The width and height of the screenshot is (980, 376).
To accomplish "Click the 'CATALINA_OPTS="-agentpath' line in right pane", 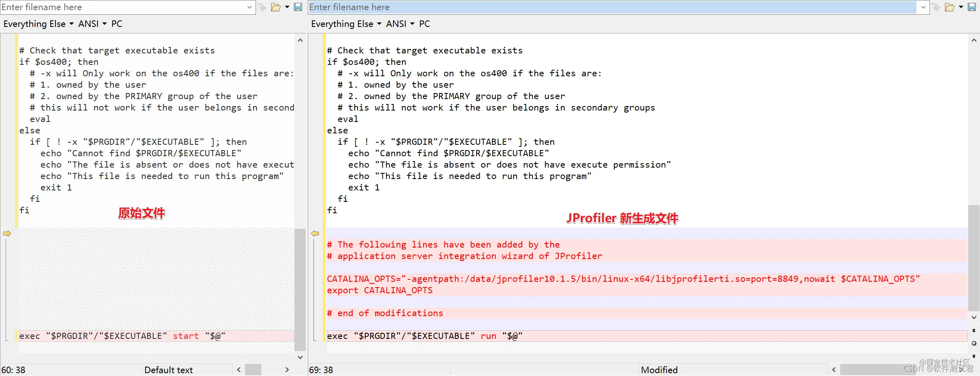I will coord(623,279).
